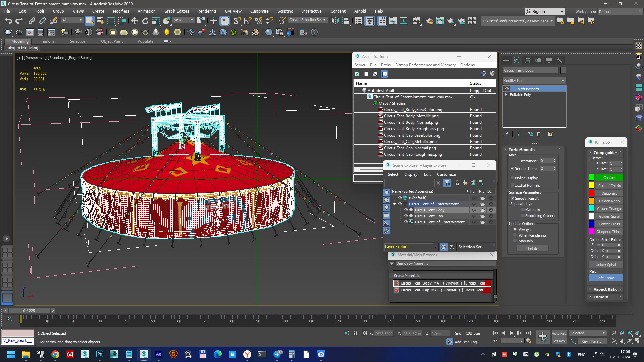644x362 pixels.
Task: Click the Auto Key button
Action: tap(559, 333)
